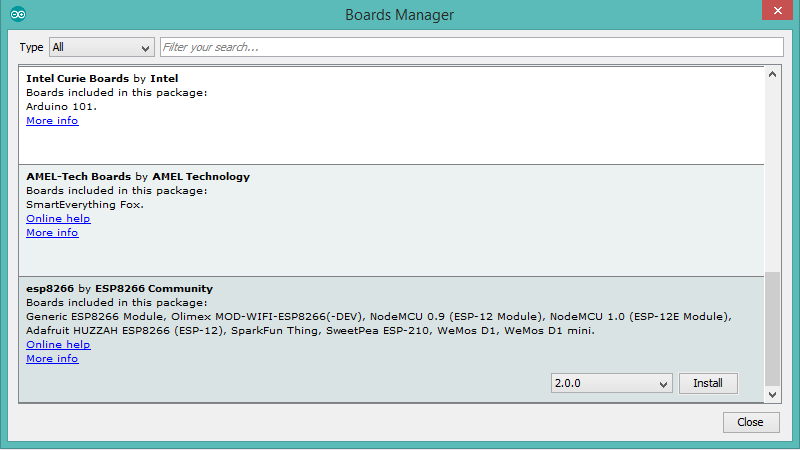Open More info link for AMEL-Tech Boards
The image size is (800, 450).
tap(52, 233)
